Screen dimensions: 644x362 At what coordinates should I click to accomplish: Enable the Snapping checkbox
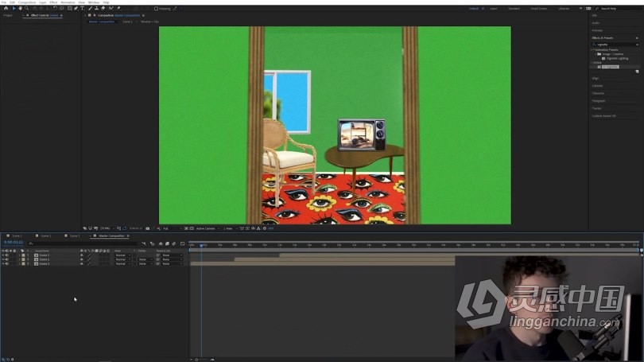156,8
